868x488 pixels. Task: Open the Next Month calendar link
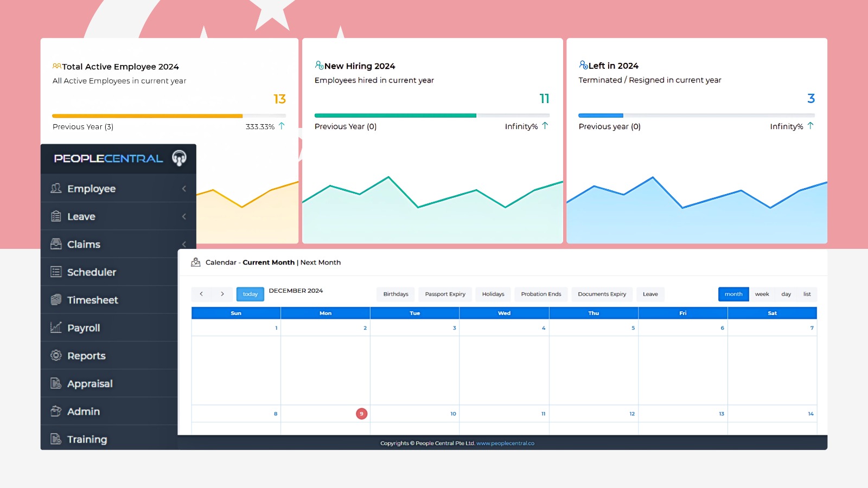click(x=321, y=262)
